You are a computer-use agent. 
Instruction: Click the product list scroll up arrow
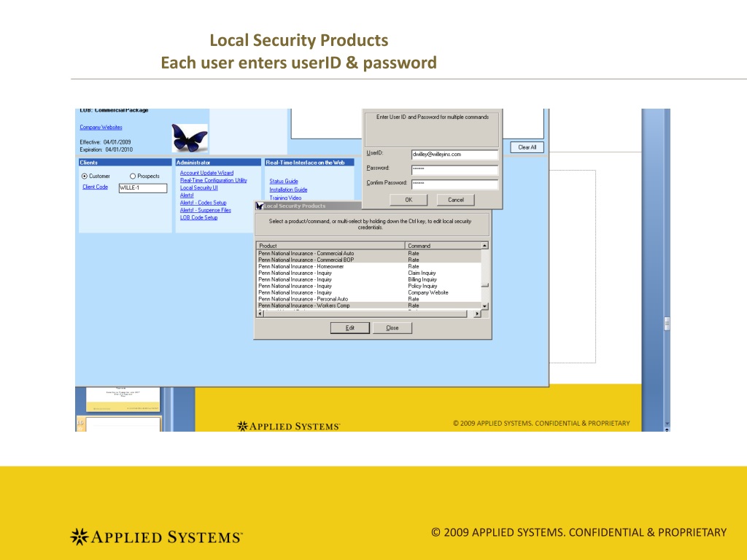tap(484, 246)
